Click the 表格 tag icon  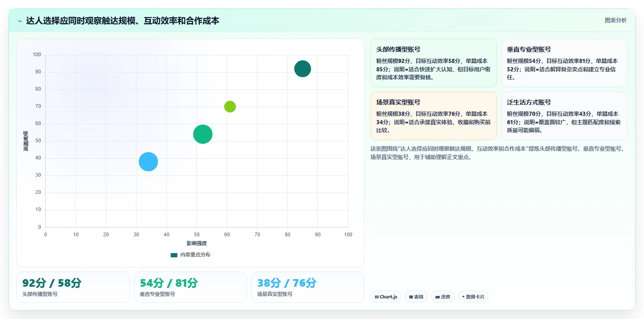[x=411, y=297]
